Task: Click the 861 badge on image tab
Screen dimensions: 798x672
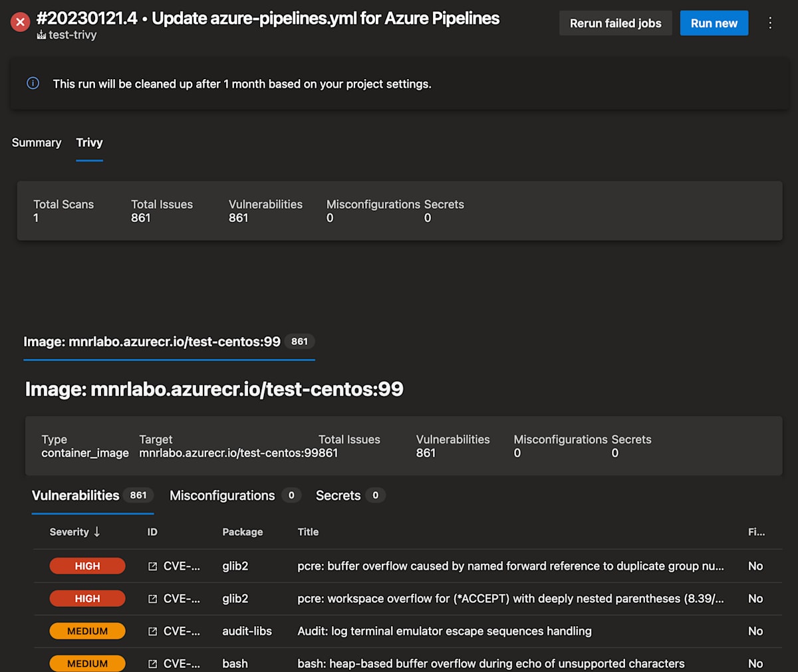Action: pyautogui.click(x=300, y=342)
